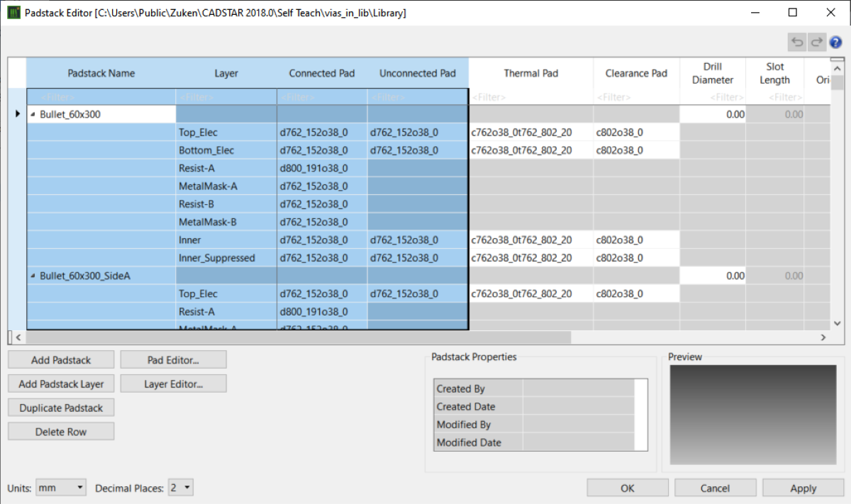This screenshot has height=504, width=851.
Task: Click the Delete Row button
Action: 61,432
